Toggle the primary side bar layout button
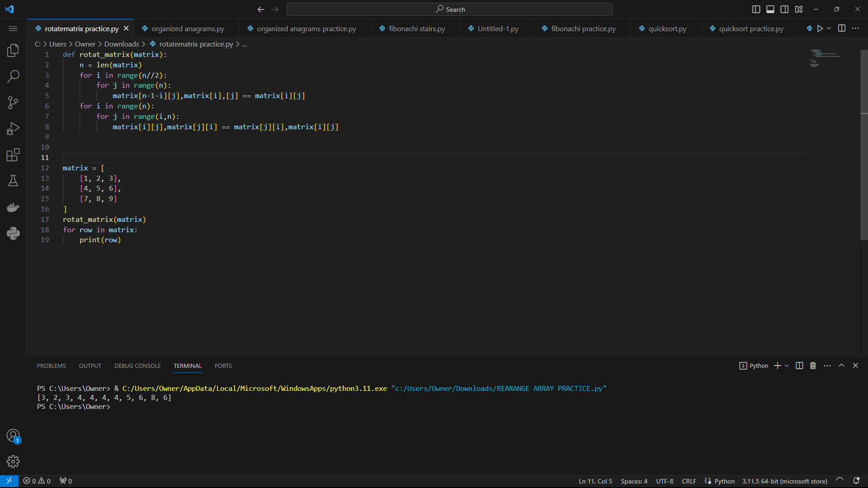This screenshot has height=488, width=868. (x=756, y=9)
